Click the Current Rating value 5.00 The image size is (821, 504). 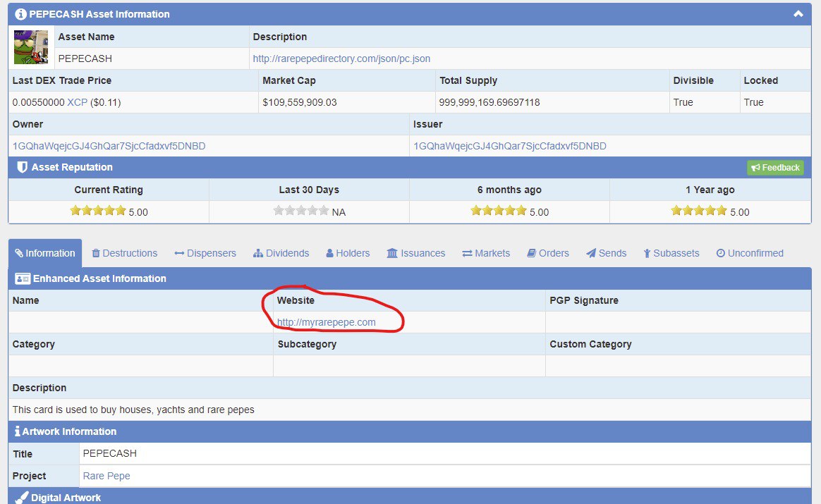point(138,212)
